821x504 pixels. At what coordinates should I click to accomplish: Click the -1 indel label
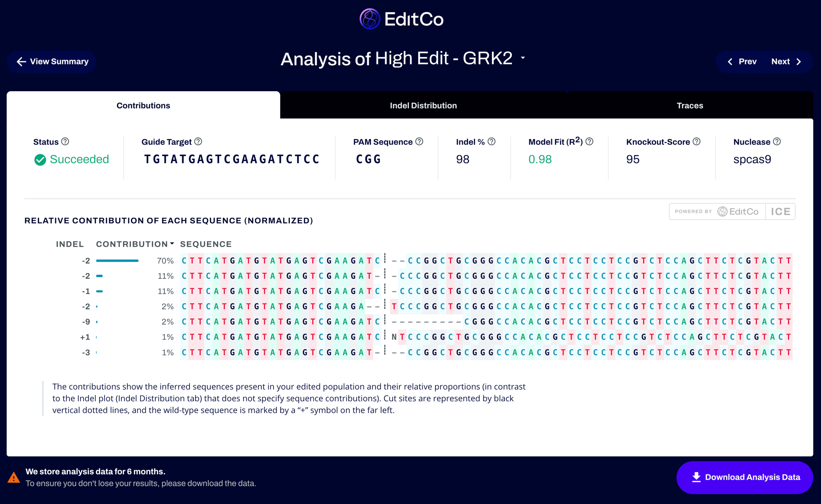[x=86, y=291]
